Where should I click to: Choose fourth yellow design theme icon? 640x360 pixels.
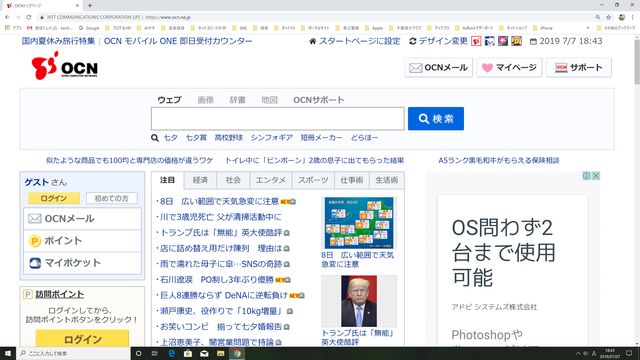point(516,41)
